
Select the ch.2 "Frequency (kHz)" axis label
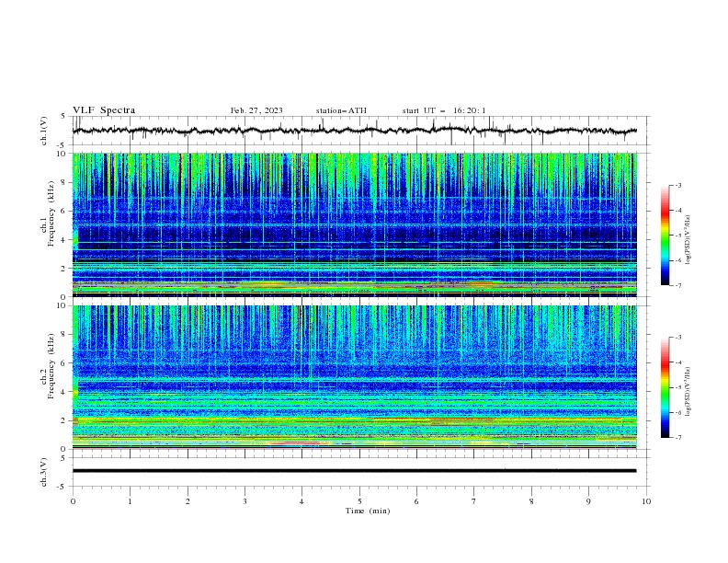[x=51, y=366]
